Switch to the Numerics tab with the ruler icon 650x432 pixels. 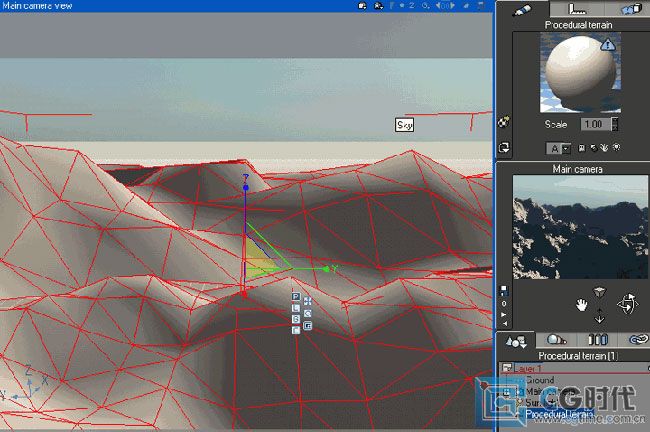(577, 9)
